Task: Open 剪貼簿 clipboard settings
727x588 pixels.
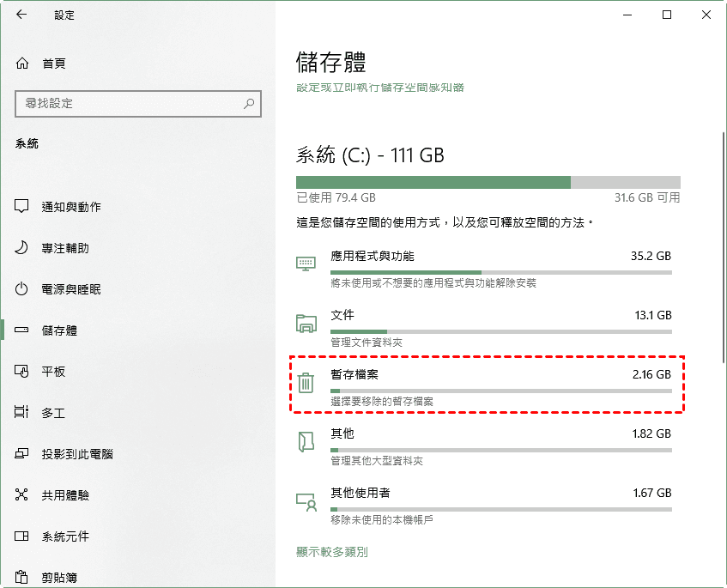Action: coord(59,578)
